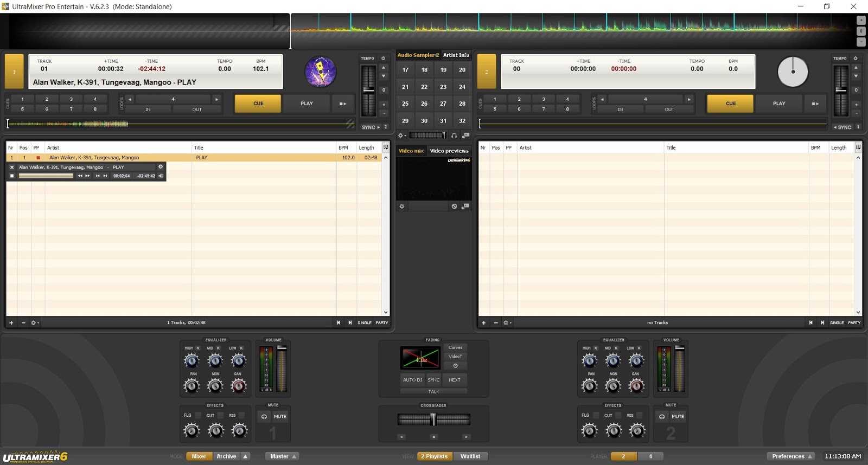Open the Master dropdown
Viewport: 868px width, 465px height.
283,456
